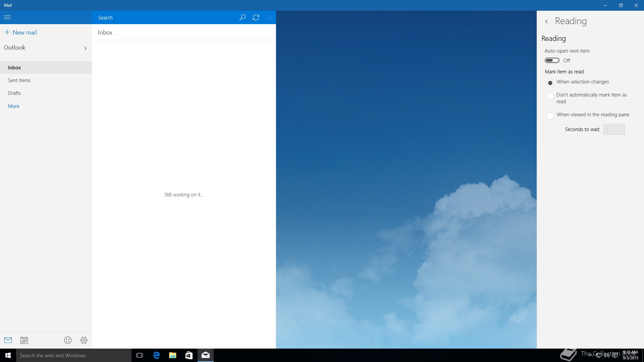
Task: Go back from Reading settings
Action: tap(547, 21)
